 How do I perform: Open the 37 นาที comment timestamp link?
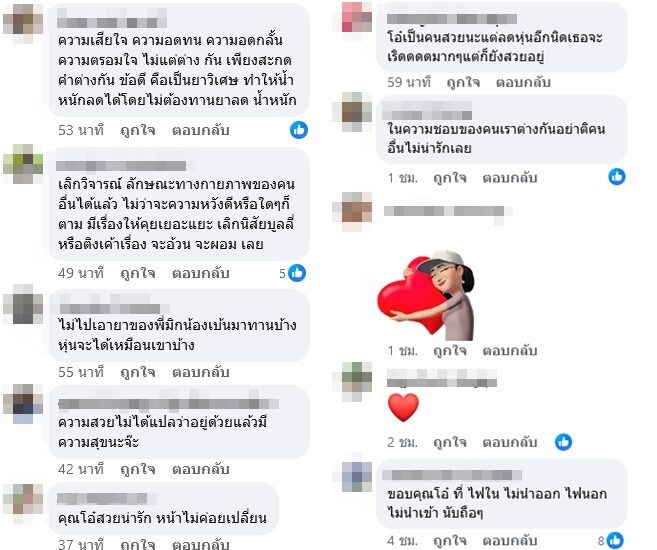[x=81, y=544]
